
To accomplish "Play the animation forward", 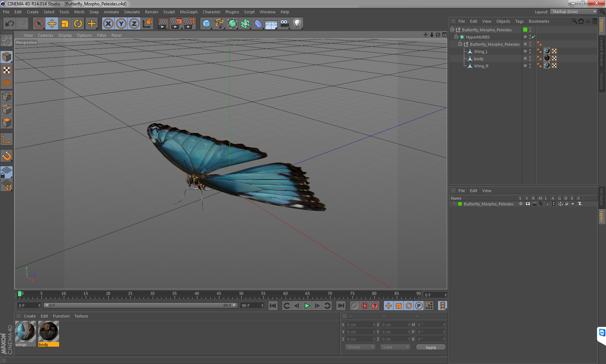I will [x=307, y=306].
